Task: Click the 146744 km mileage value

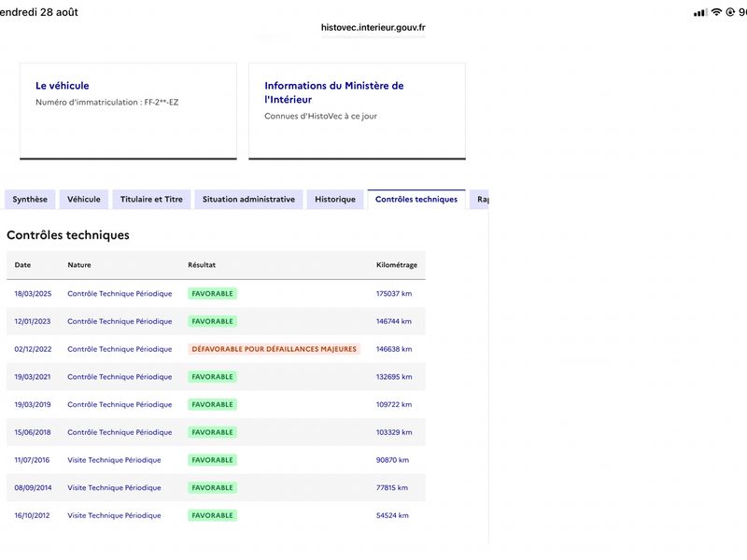Action: click(394, 321)
